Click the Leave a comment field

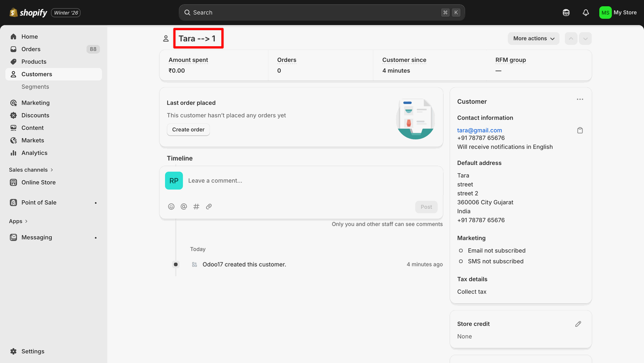pos(302,181)
